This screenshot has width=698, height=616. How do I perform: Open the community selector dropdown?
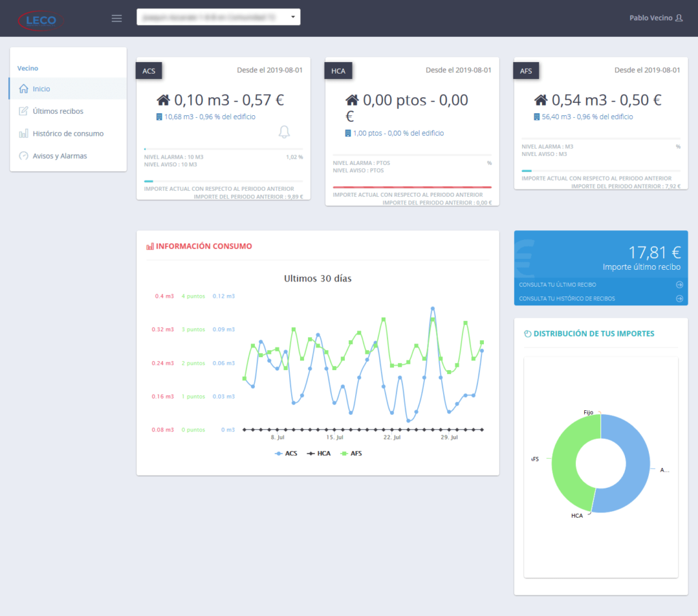(218, 17)
